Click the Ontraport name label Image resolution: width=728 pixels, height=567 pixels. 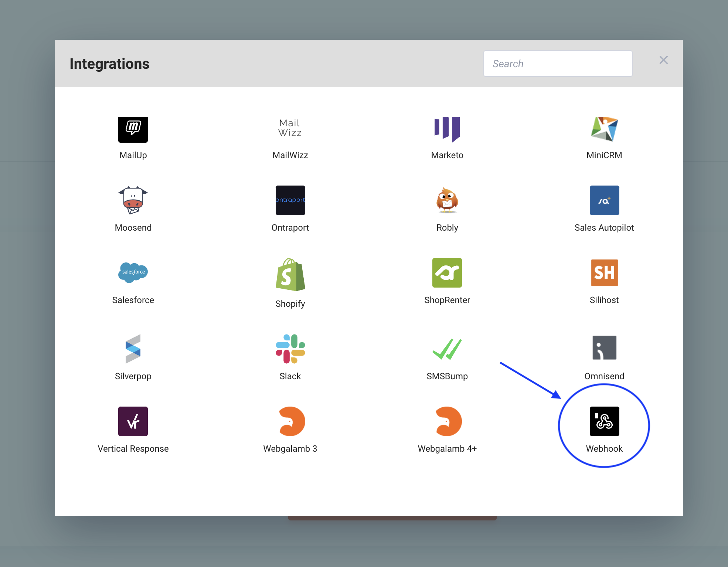(290, 228)
